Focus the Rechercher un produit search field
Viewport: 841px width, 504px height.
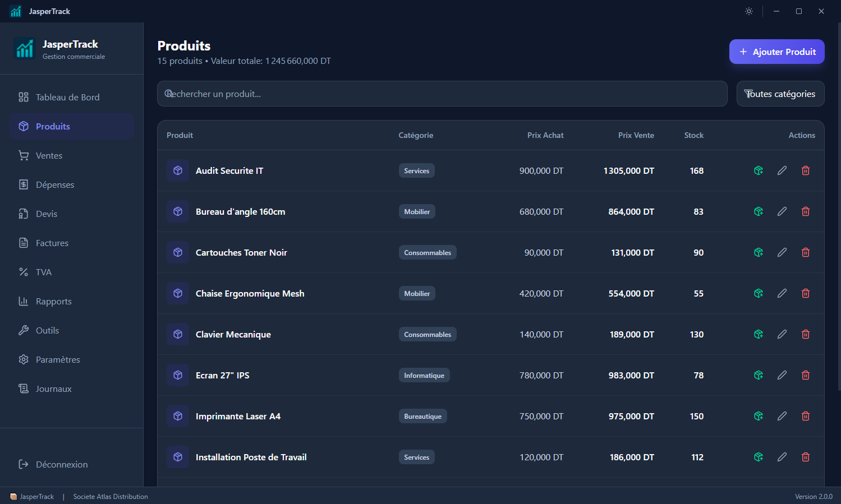tap(442, 94)
